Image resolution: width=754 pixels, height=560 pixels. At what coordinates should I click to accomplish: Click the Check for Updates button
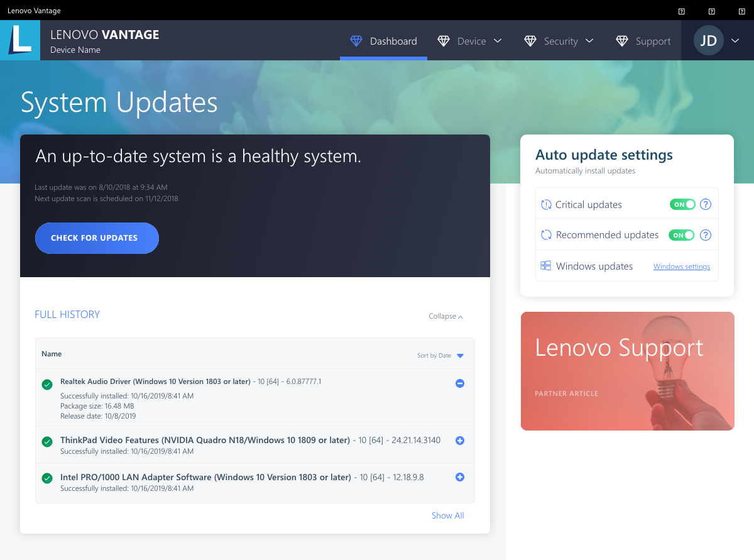click(x=97, y=238)
